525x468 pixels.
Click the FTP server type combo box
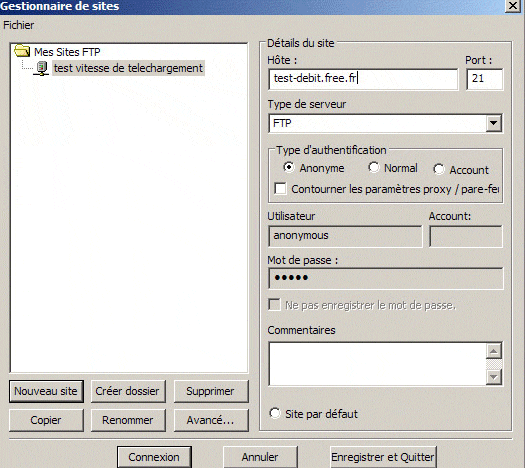pos(385,123)
